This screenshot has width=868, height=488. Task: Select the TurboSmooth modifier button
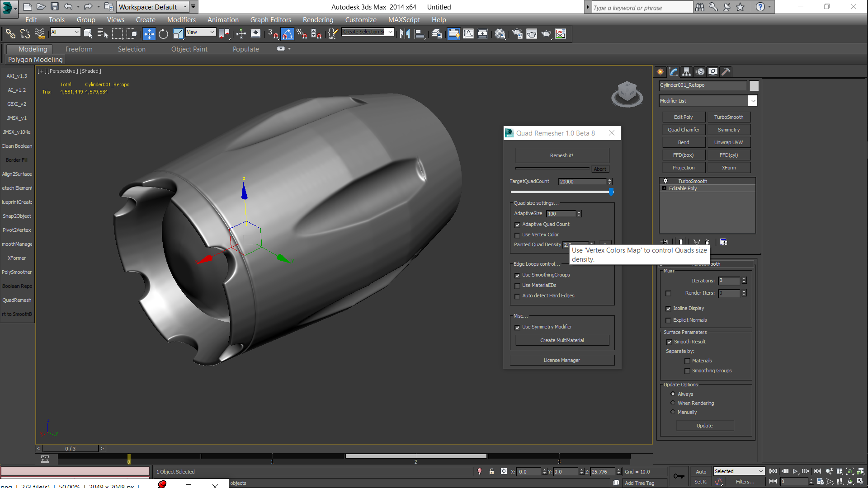tap(728, 117)
